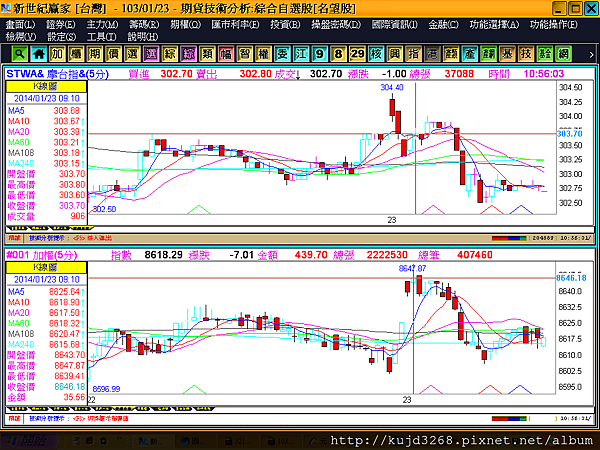This screenshot has height=450, width=600.
Task: Click the green 網 toolbar icon
Action: tap(563, 54)
